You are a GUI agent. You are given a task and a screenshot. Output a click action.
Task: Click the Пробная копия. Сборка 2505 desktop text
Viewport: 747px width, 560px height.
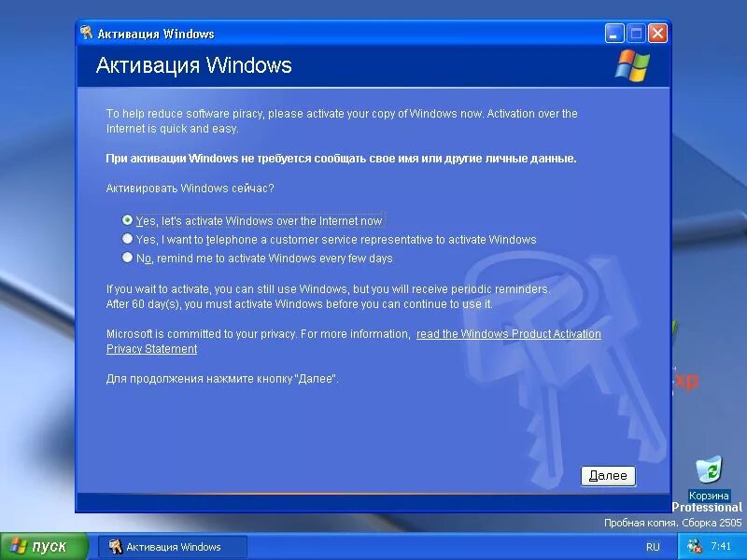pyautogui.click(x=672, y=523)
